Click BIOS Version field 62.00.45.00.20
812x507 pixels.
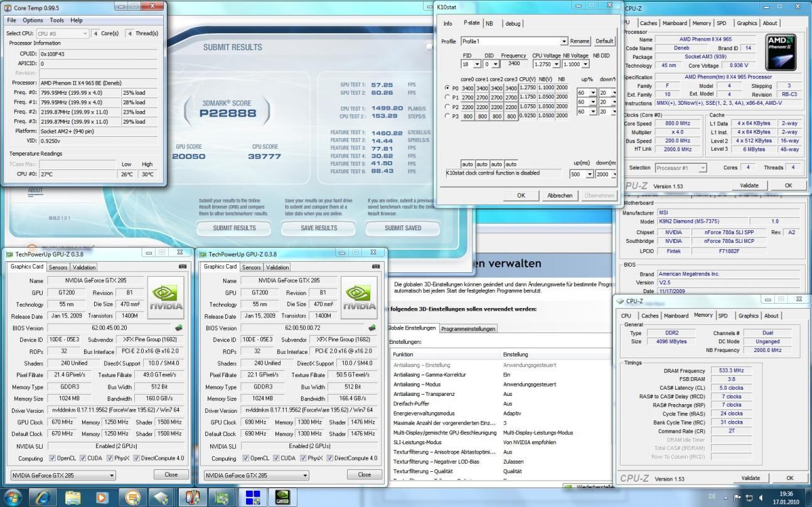pos(109,328)
